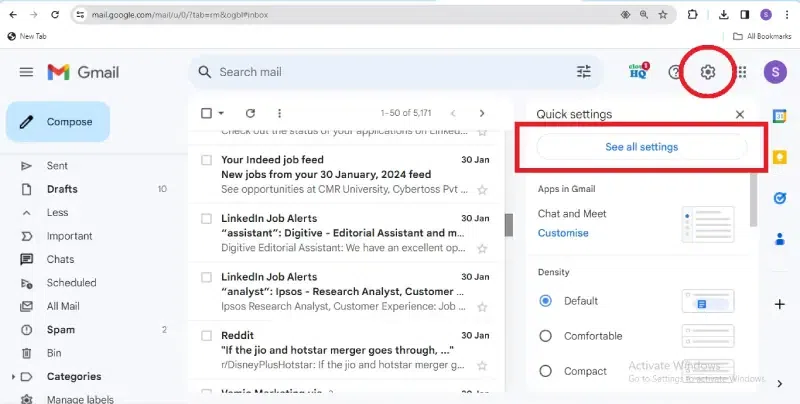The height and width of the screenshot is (404, 800).
Task: Go to the next page of emails
Action: coord(482,113)
